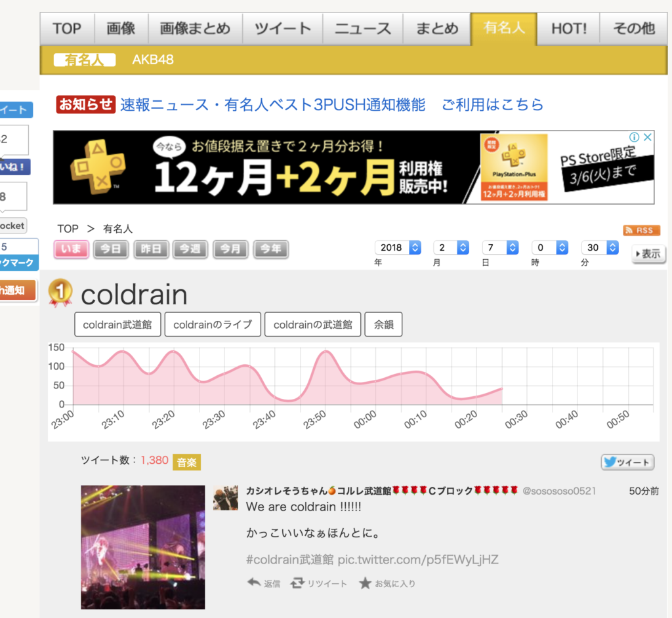Open the month dropdown showing 2
672x618 pixels.
pos(451,248)
